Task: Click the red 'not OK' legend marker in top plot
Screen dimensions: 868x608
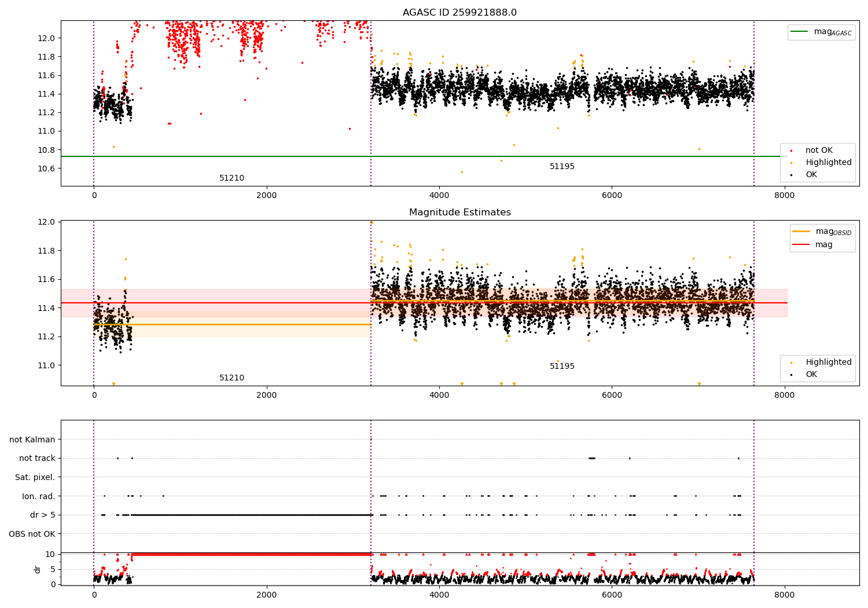Action: point(791,151)
